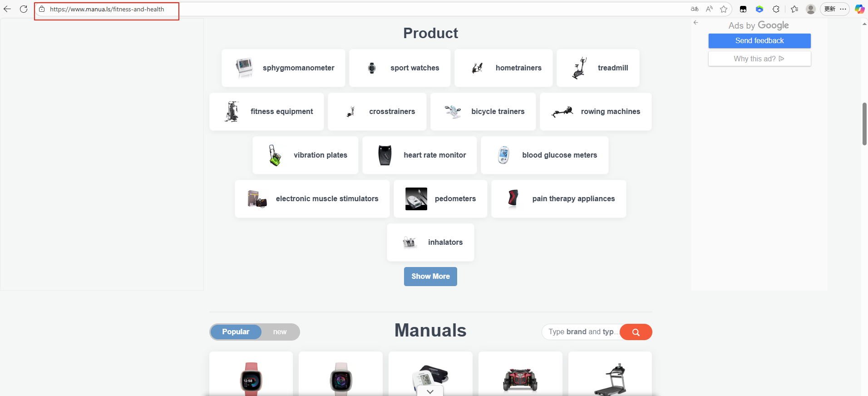868x396 pixels.
Task: Collapse the ad panel back arrow
Action: tap(696, 22)
